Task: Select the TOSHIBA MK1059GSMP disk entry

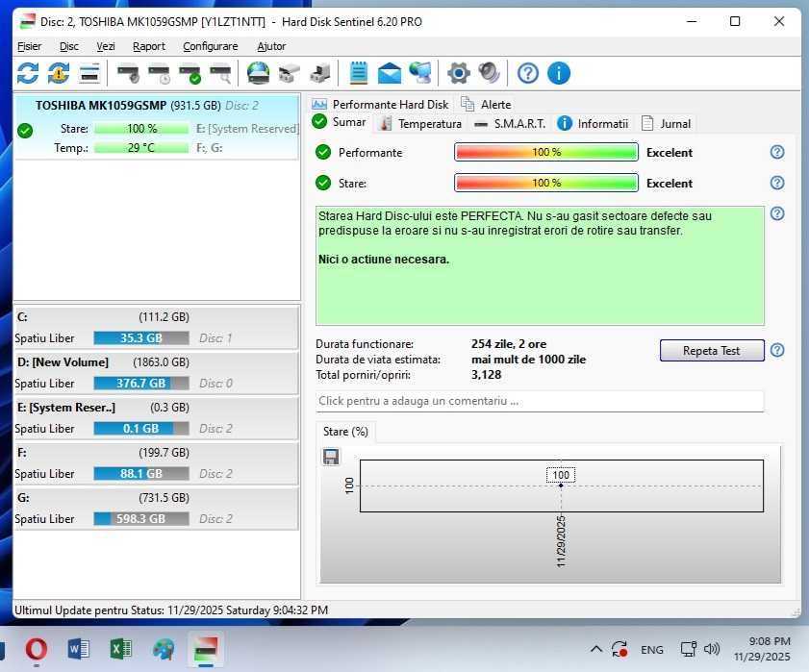Action: pyautogui.click(x=158, y=126)
